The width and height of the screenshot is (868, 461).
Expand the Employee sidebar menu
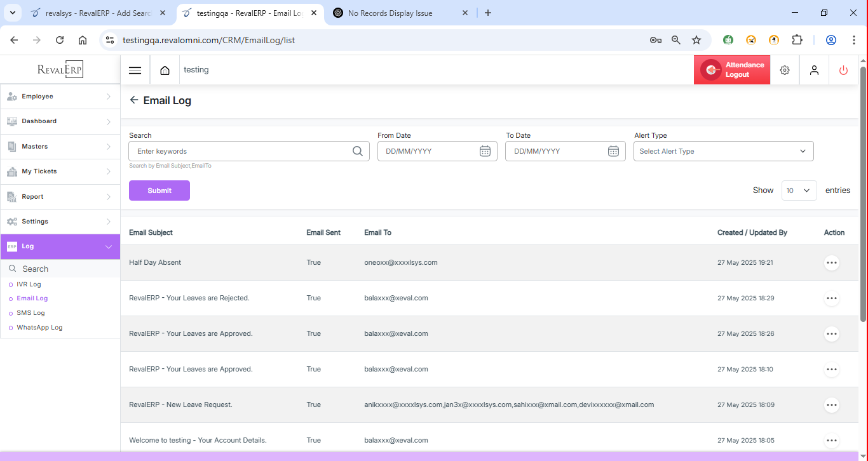point(60,97)
